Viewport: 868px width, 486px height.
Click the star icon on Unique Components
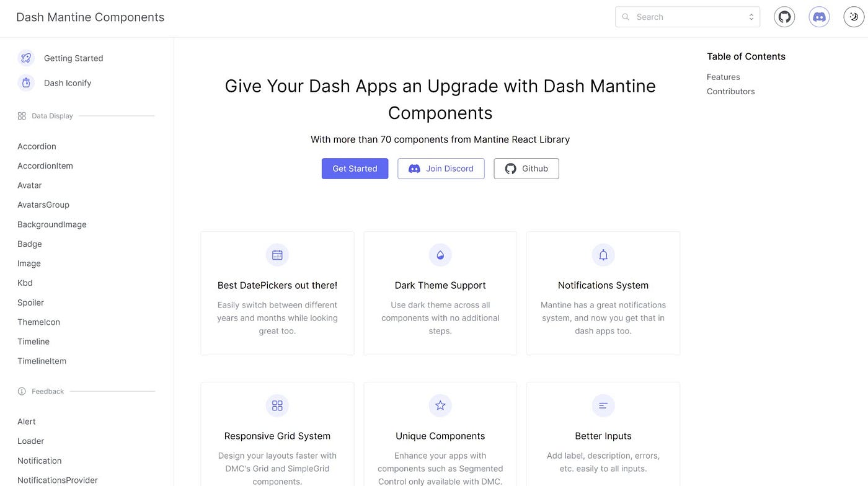tap(440, 405)
